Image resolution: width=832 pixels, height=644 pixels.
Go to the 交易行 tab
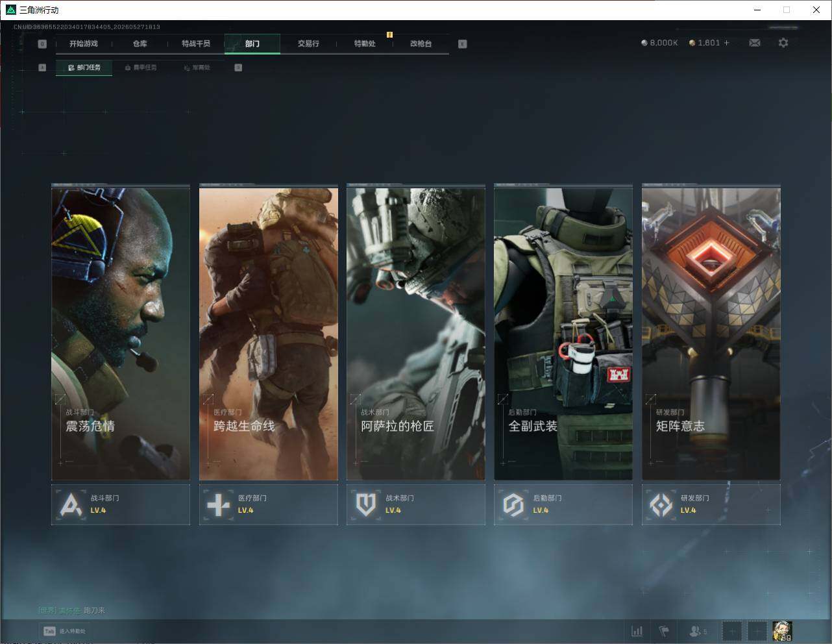308,43
